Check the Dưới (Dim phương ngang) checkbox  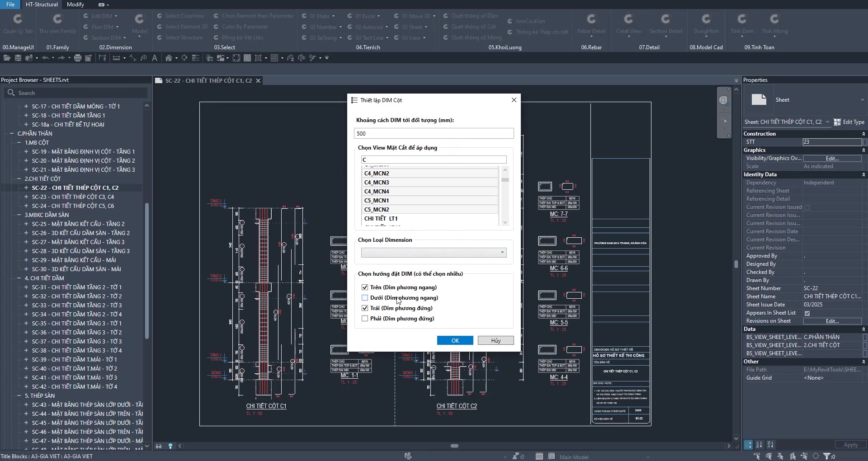(x=365, y=298)
